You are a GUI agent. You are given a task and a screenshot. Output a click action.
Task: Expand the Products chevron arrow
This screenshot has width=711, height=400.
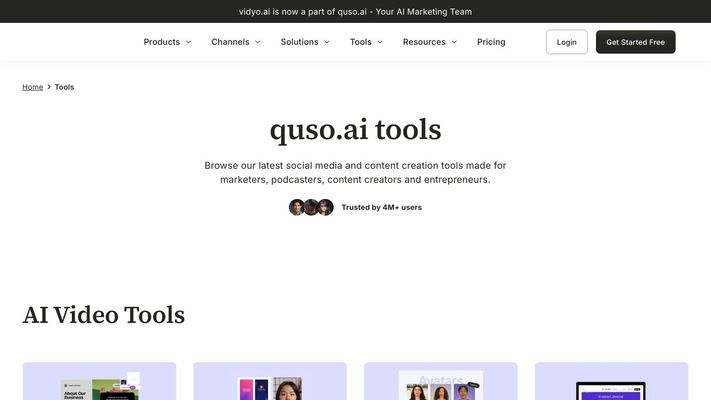(x=188, y=42)
